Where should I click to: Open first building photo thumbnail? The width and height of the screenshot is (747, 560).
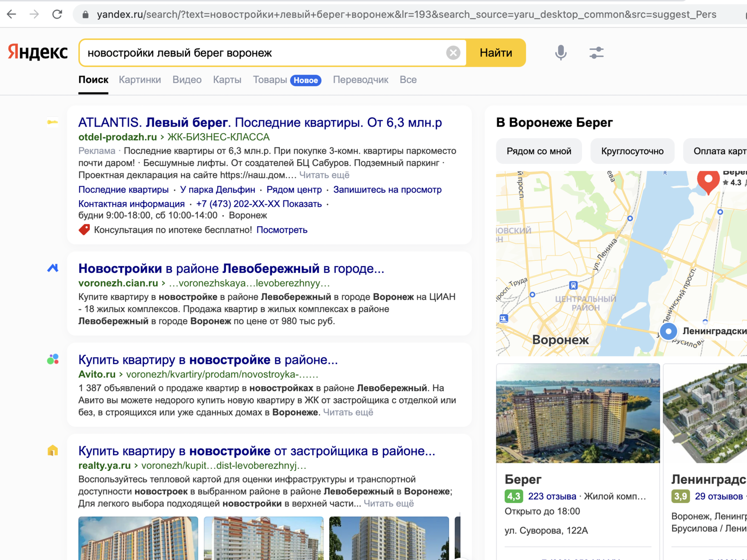point(138,538)
